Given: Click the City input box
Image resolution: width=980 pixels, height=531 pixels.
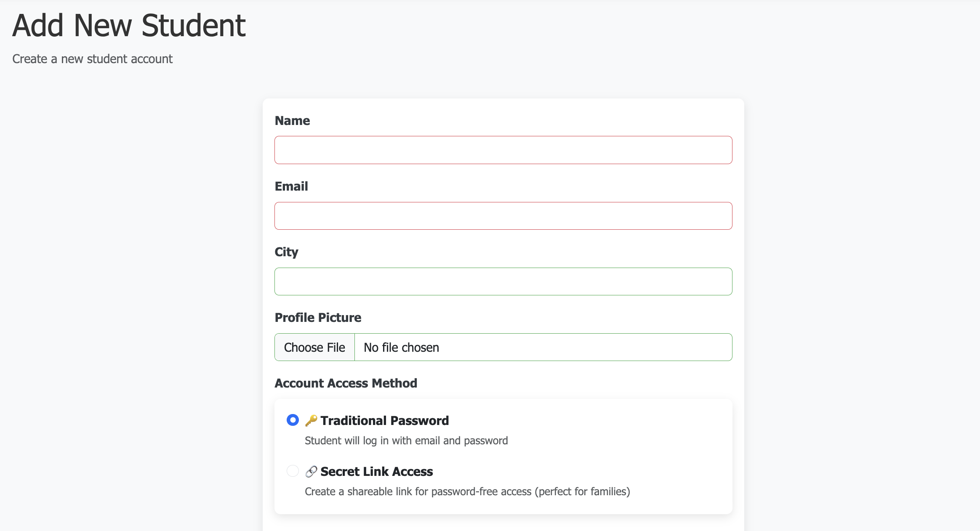Looking at the screenshot, I should pos(503,281).
